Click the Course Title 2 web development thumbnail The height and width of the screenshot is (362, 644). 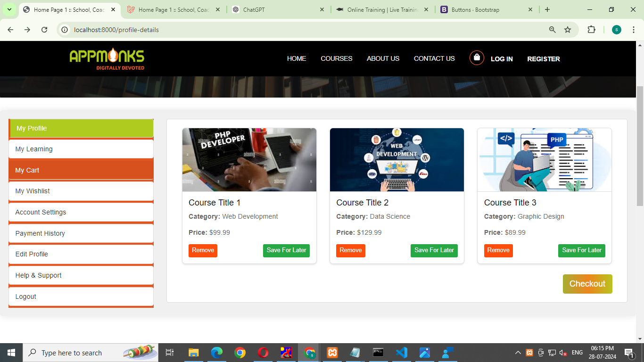click(396, 160)
